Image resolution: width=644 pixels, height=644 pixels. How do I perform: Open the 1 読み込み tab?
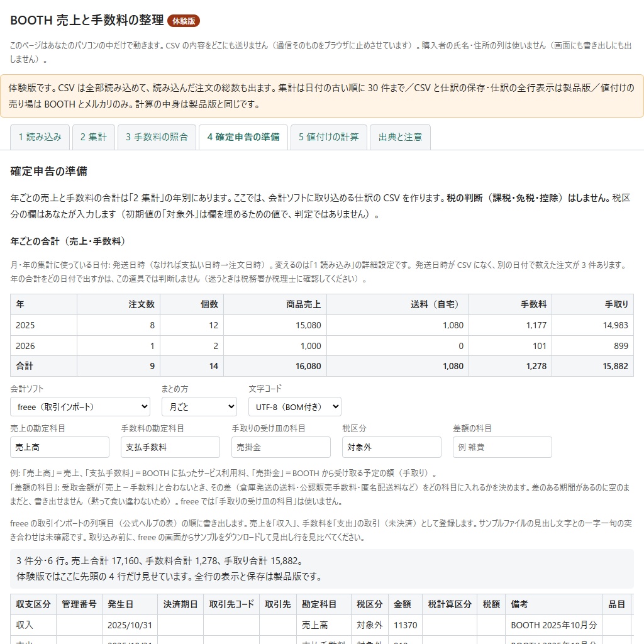[40, 136]
